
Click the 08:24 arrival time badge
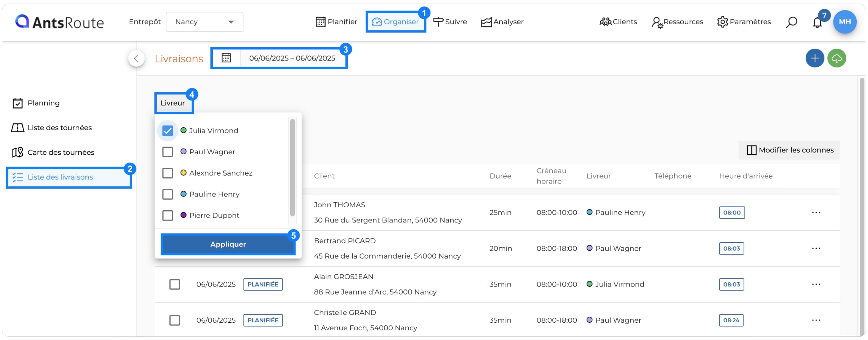click(x=731, y=320)
